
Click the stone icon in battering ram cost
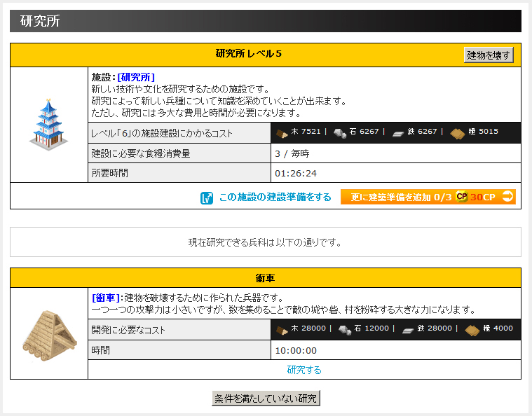click(x=343, y=329)
